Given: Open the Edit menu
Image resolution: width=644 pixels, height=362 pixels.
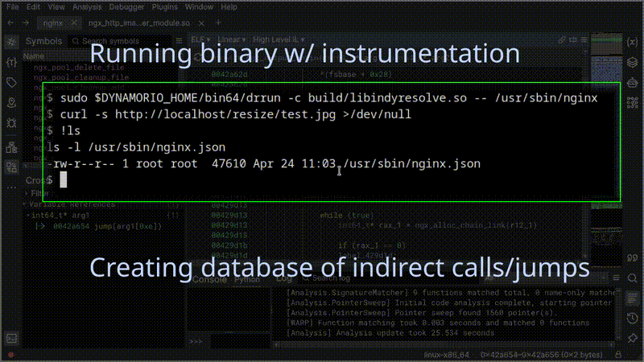Looking at the screenshot, I should (x=33, y=7).
